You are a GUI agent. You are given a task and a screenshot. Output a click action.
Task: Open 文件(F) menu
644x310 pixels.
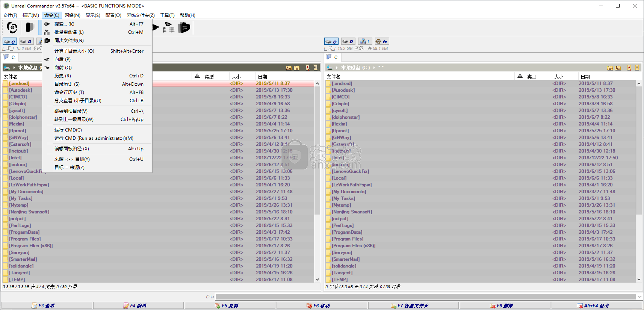pyautogui.click(x=10, y=15)
